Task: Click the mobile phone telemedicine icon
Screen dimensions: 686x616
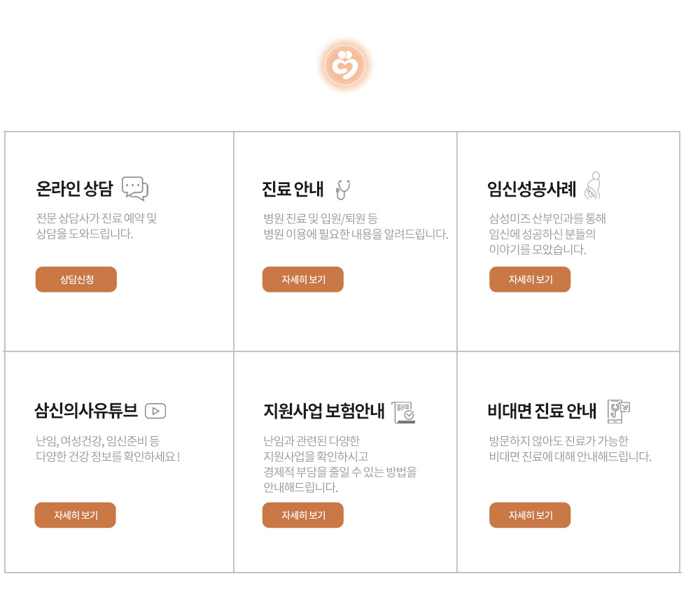Action: pos(618,412)
